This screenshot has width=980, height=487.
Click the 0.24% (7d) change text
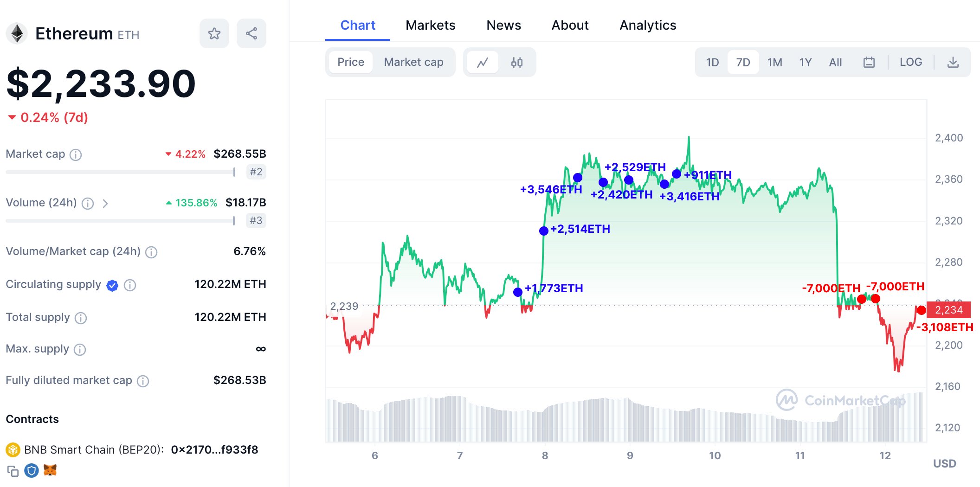[54, 117]
